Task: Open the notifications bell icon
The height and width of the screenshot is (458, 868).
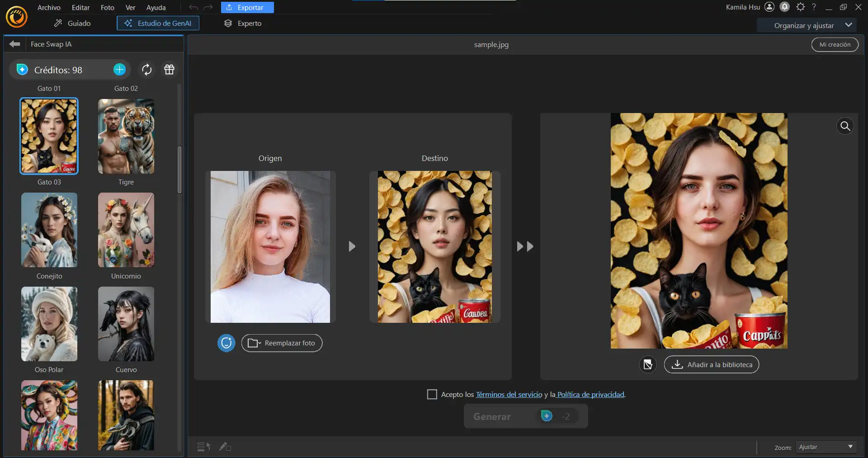Action: click(x=785, y=7)
